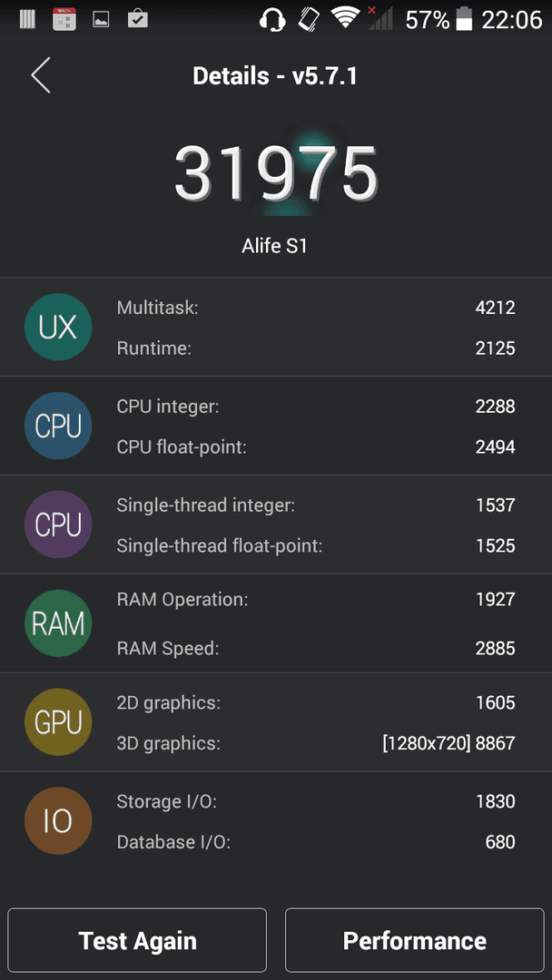Tap the total score 31975

pos(276,173)
